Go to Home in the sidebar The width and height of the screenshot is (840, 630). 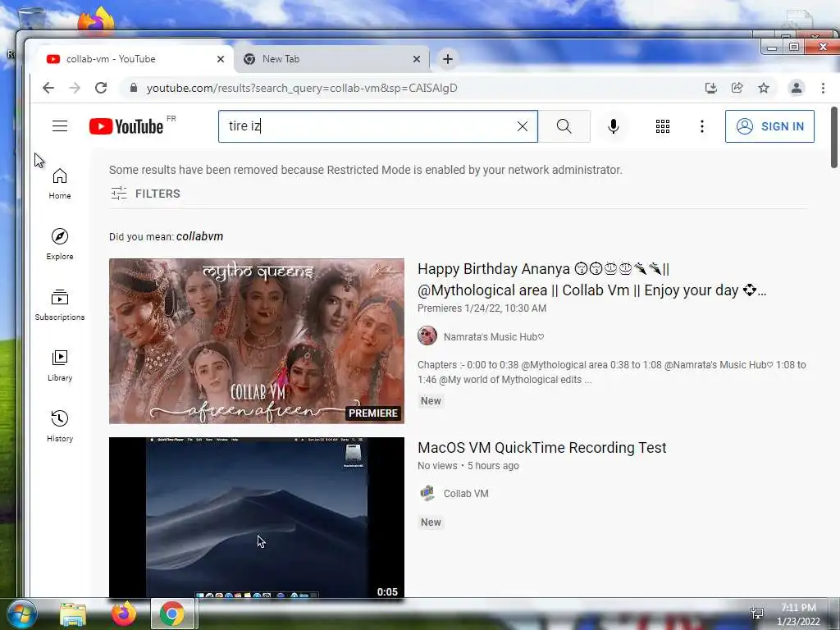click(59, 184)
